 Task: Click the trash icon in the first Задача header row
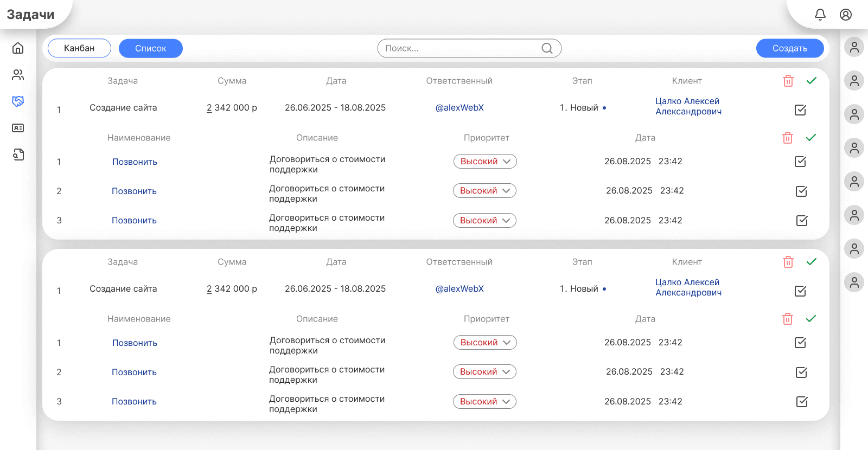tap(788, 81)
